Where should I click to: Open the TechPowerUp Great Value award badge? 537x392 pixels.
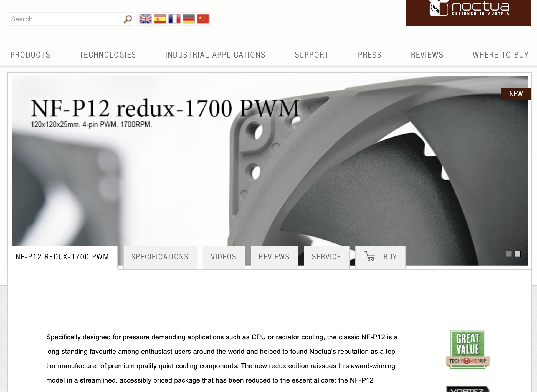[x=468, y=349]
